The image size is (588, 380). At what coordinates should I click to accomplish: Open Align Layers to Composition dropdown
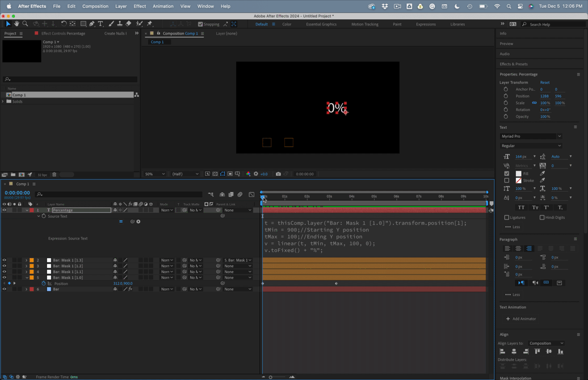click(546, 343)
